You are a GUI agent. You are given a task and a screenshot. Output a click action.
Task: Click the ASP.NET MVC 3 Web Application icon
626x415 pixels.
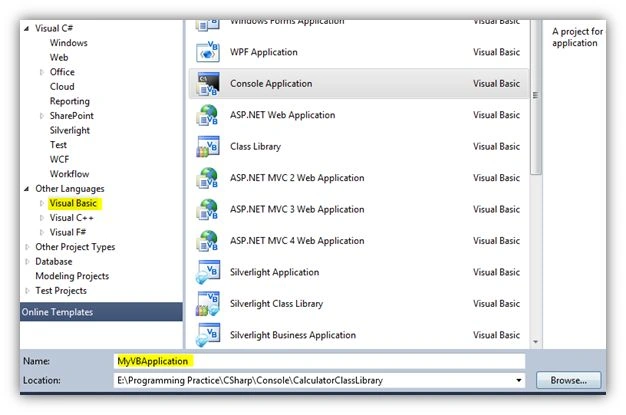click(208, 209)
